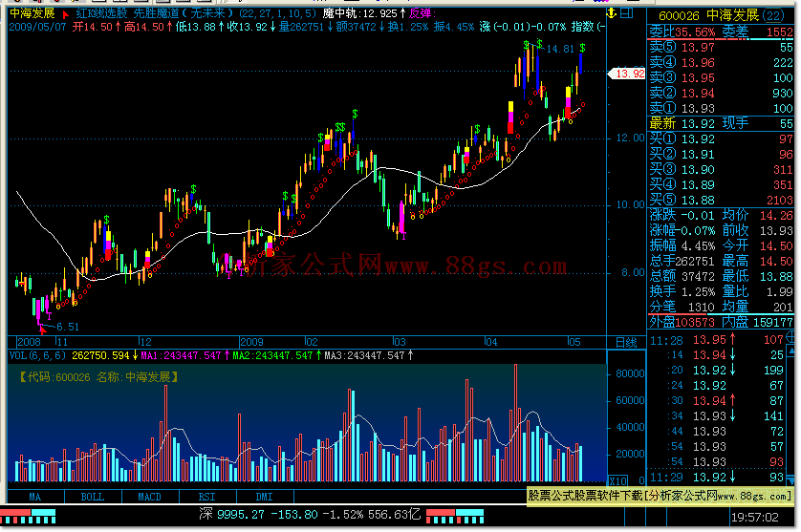The width and height of the screenshot is (801, 532).
Task: Click the 卖⑤ 13.97 sell order row
Action: [722, 48]
